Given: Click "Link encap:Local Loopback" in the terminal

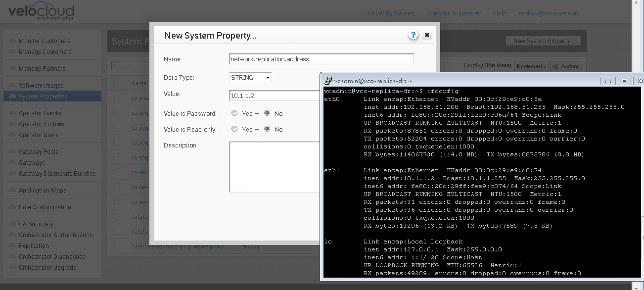Looking at the screenshot, I should (413, 242).
